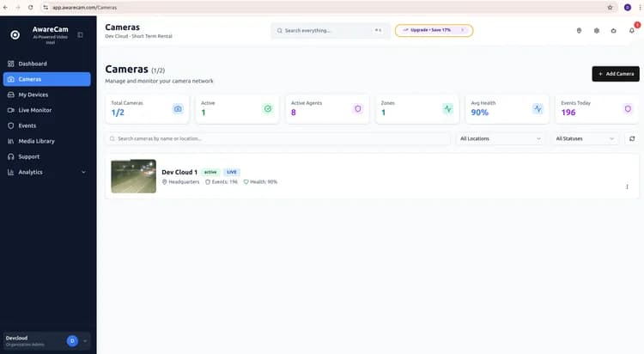Reload the page in browser

[x=30, y=8]
